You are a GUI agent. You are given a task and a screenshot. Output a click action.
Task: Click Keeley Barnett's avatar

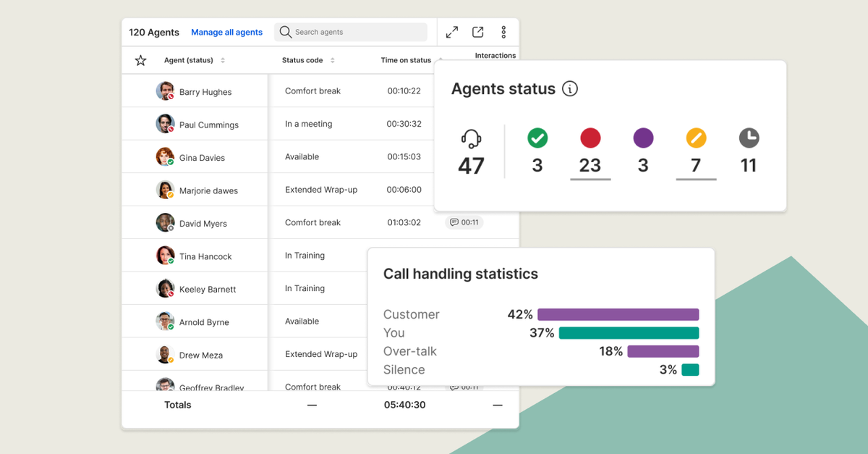pyautogui.click(x=165, y=288)
